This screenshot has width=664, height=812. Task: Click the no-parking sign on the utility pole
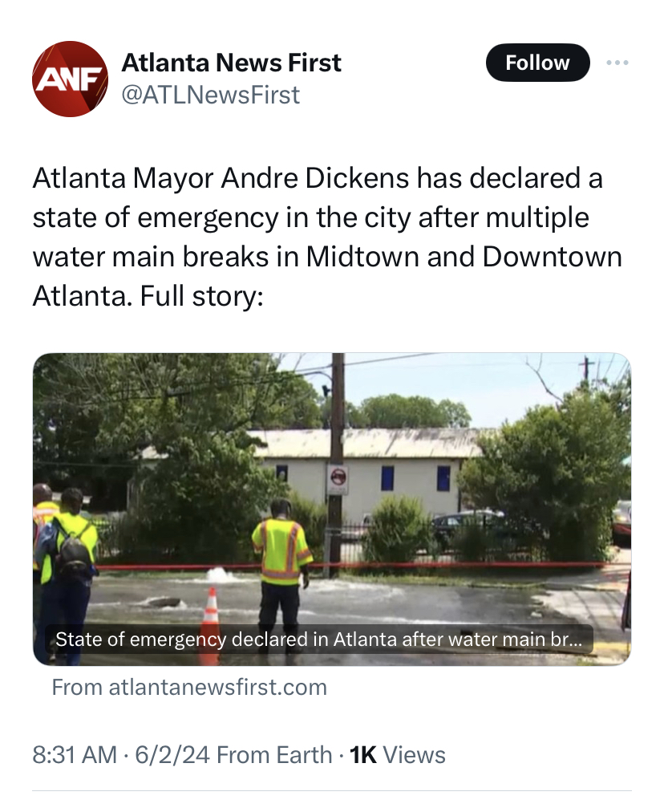pos(338,479)
